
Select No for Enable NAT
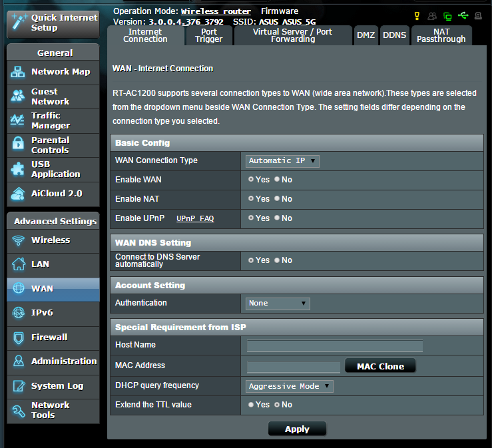[277, 198]
